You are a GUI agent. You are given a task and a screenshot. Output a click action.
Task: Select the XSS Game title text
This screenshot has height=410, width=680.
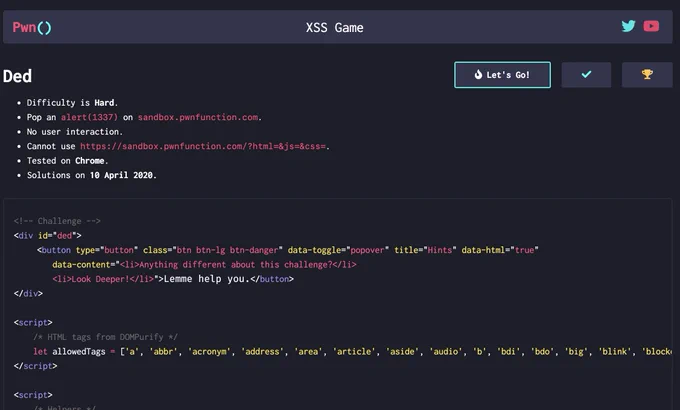pos(334,27)
